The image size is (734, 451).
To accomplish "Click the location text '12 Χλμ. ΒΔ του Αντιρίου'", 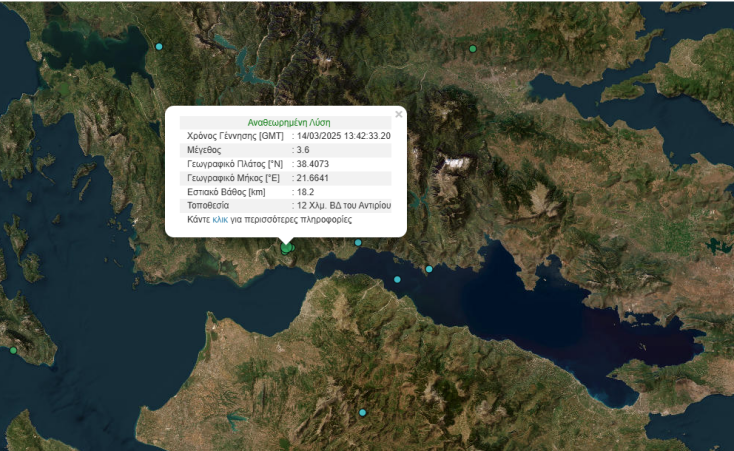I will click(x=343, y=205).
